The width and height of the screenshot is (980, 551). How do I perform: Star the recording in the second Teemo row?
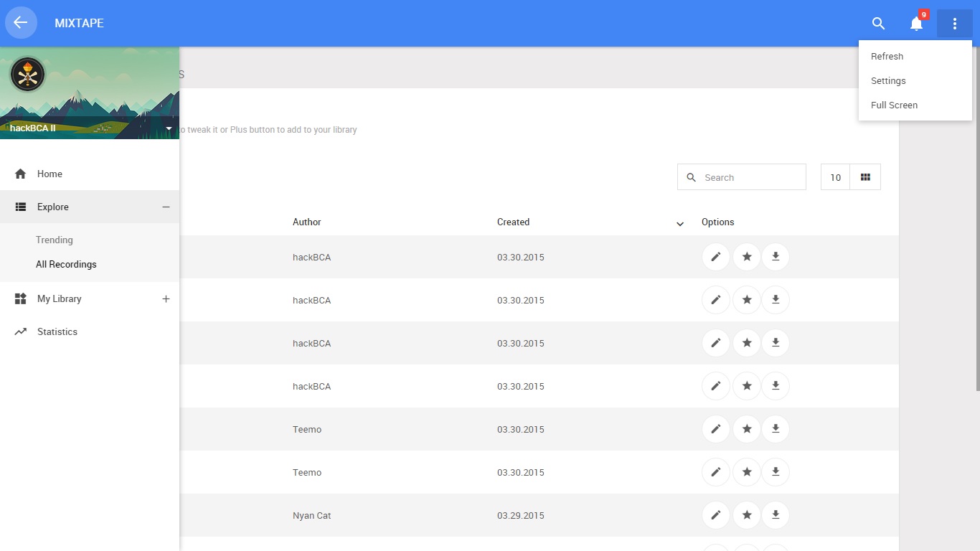tap(746, 472)
